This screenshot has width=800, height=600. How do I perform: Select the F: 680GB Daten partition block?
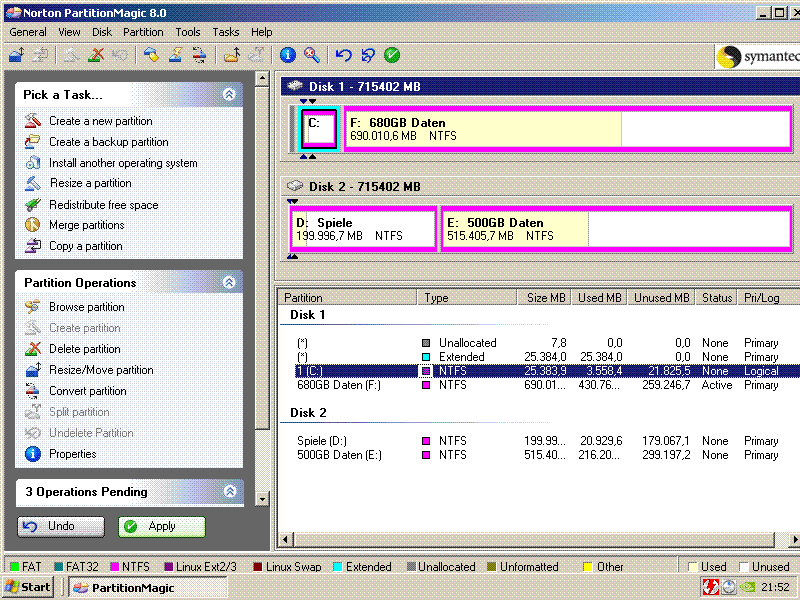568,129
